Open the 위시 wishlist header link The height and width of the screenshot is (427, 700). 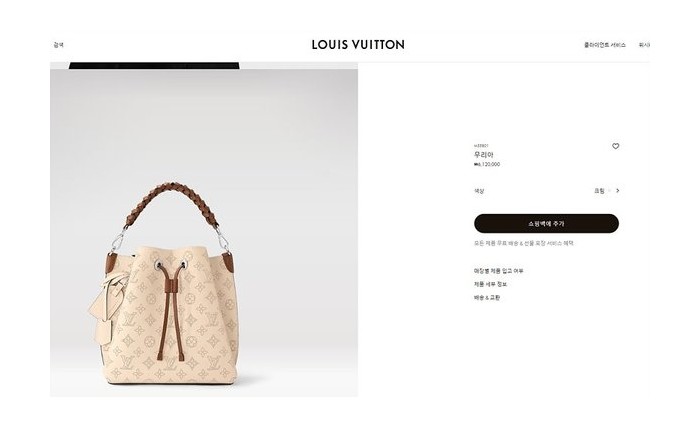tap(644, 45)
